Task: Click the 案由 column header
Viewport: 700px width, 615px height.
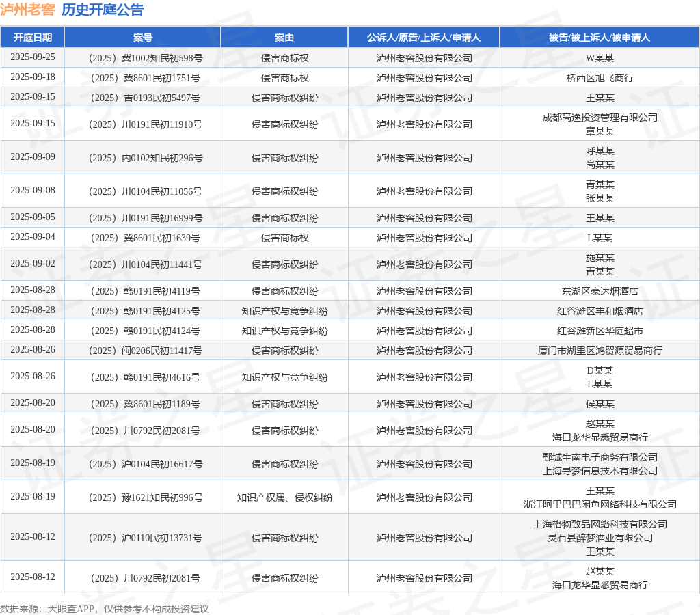Action: point(284,38)
